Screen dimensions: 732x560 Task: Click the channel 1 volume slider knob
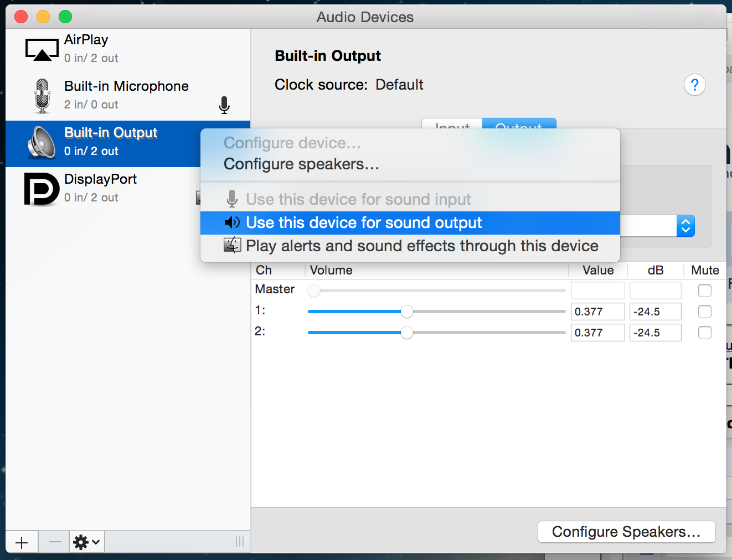click(x=407, y=312)
